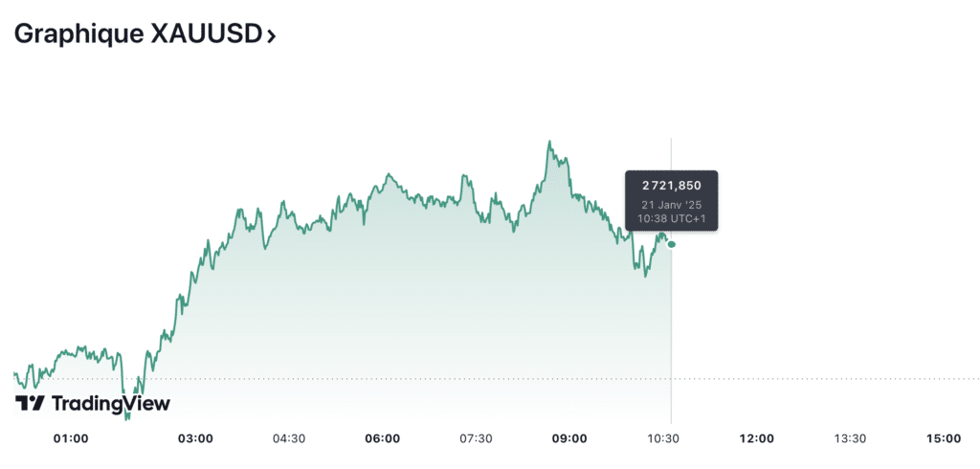
Task: Click the chevron arrow after XAUUSD
Action: point(272,36)
